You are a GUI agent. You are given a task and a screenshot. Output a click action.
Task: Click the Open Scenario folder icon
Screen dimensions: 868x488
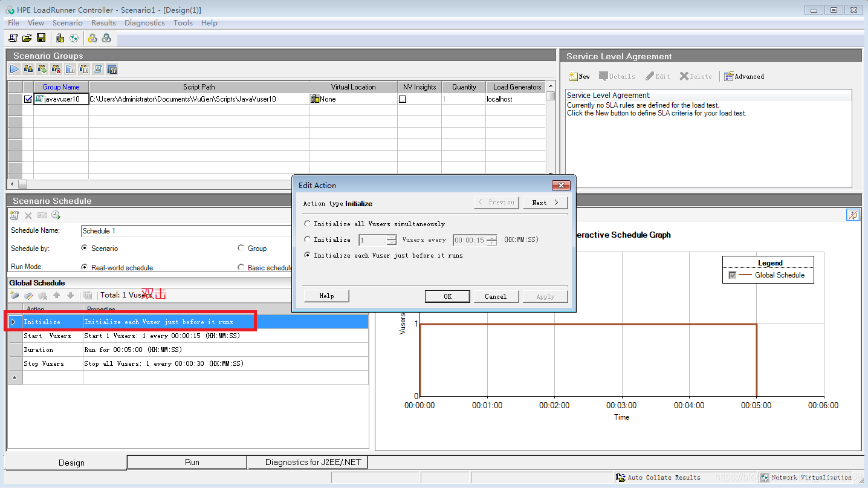click(x=27, y=38)
